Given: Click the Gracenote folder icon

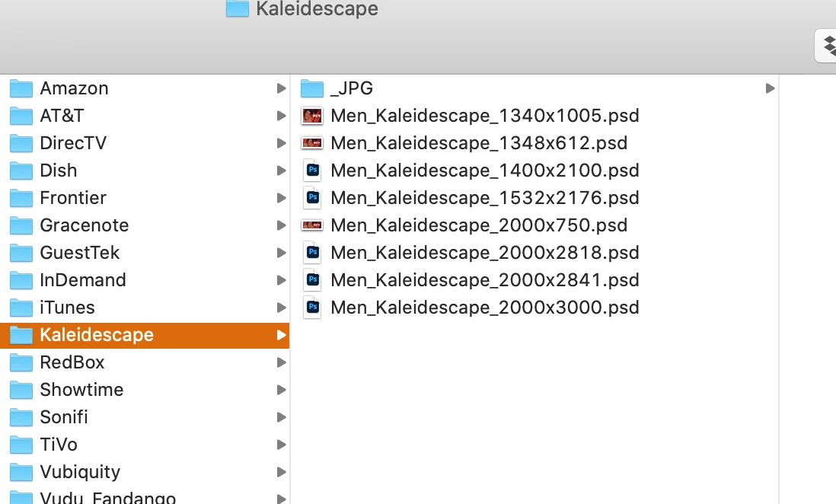Looking at the screenshot, I should pyautogui.click(x=21, y=225).
